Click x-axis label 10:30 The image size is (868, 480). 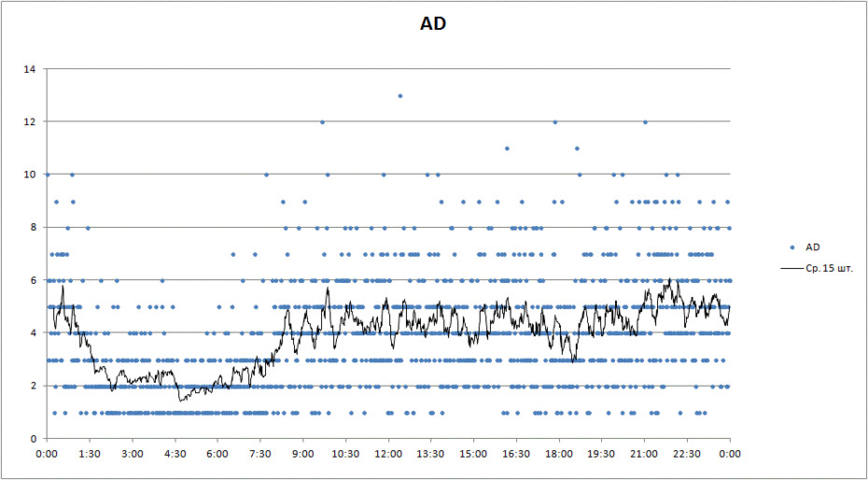(345, 454)
